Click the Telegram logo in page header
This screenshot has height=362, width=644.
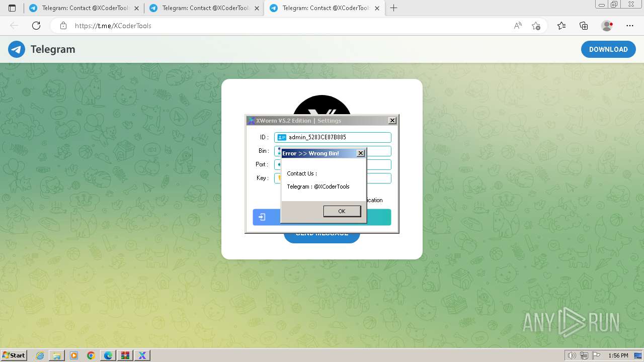point(17,49)
